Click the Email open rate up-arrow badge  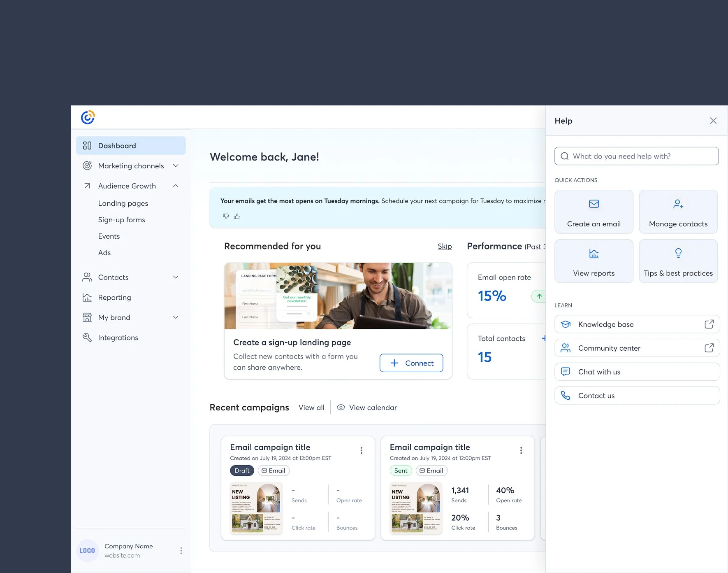(x=539, y=296)
